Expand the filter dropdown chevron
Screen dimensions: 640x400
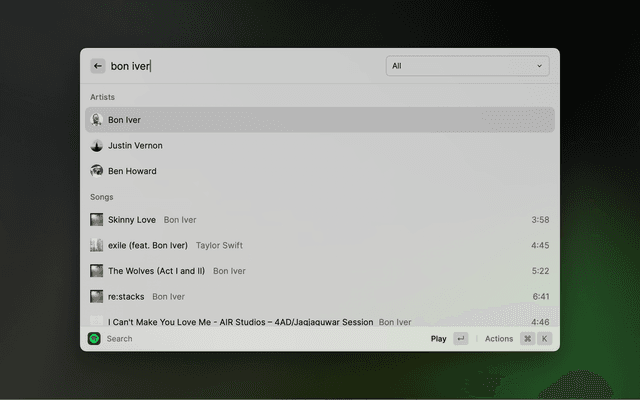point(540,66)
